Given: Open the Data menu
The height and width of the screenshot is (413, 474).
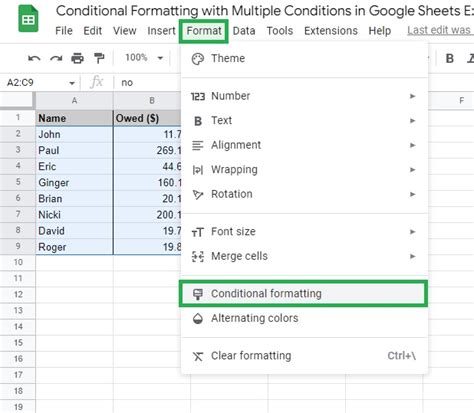Looking at the screenshot, I should (x=244, y=31).
